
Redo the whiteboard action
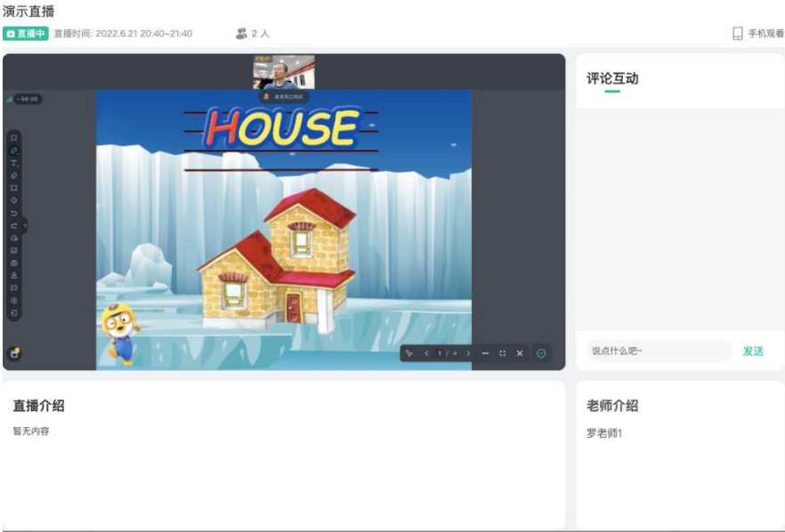[14, 226]
